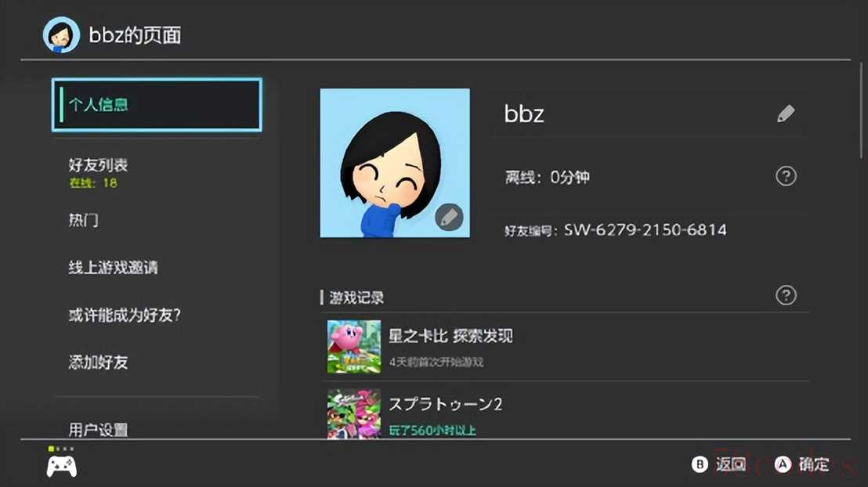
Task: Open the 热门 menu entry
Action: 84,220
